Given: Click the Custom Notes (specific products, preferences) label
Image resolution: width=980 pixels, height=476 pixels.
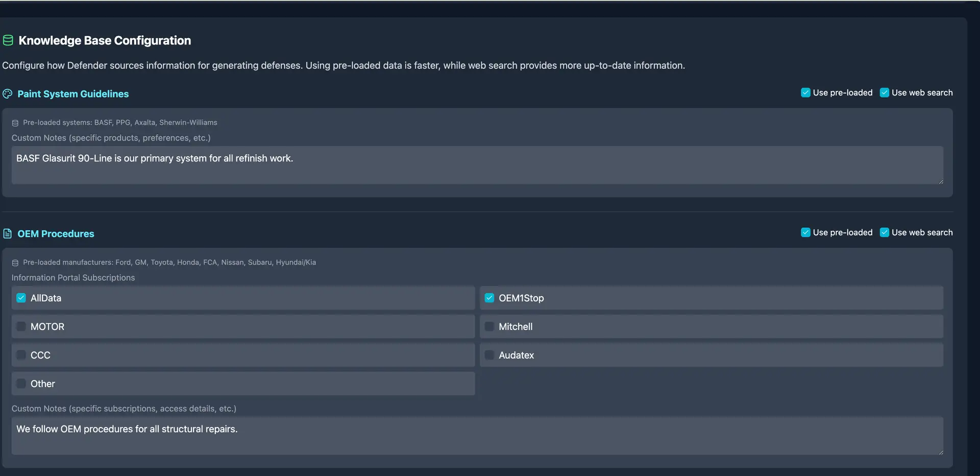Looking at the screenshot, I should (111, 138).
